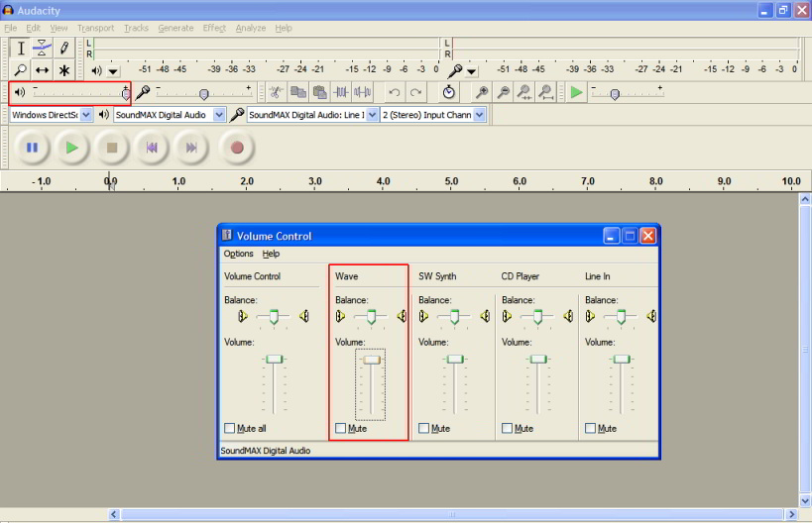
Task: Open Options menu in Volume Control
Action: point(238,254)
